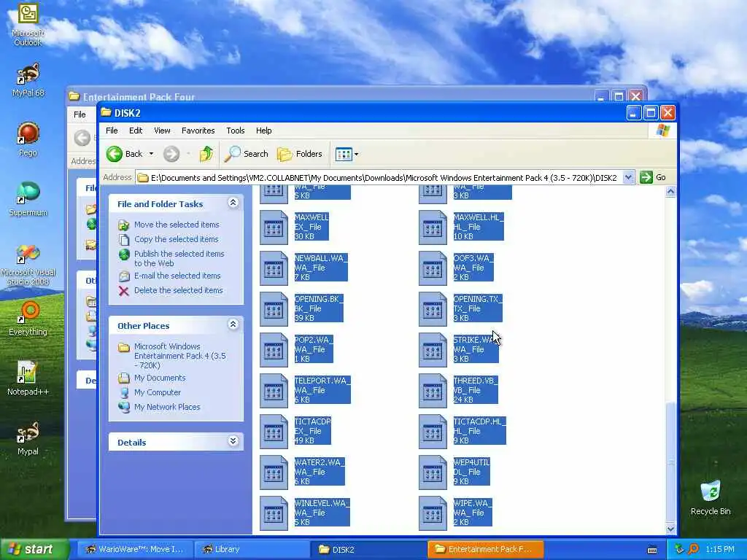
Task: Select the NEWBALL.WA_ file icon
Action: click(274, 268)
